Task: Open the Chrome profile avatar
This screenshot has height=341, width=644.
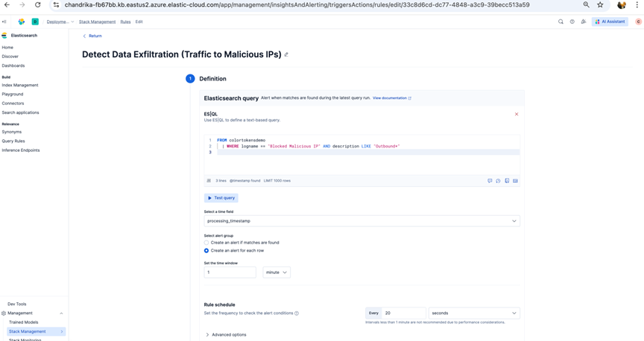Action: click(x=622, y=5)
